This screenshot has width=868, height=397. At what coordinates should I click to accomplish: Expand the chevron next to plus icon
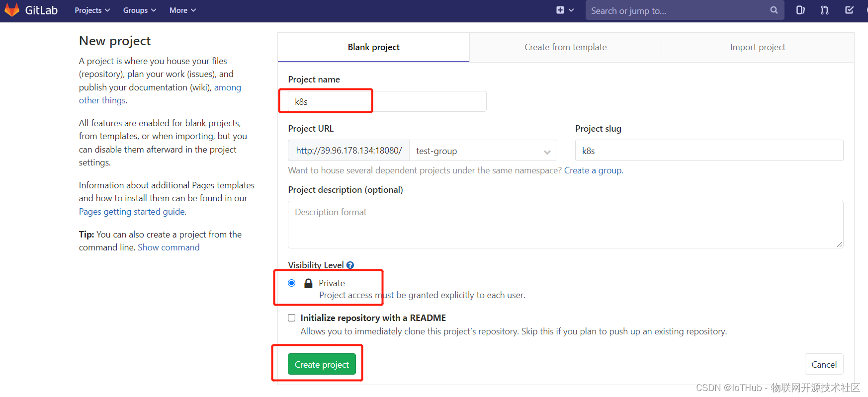pyautogui.click(x=571, y=10)
